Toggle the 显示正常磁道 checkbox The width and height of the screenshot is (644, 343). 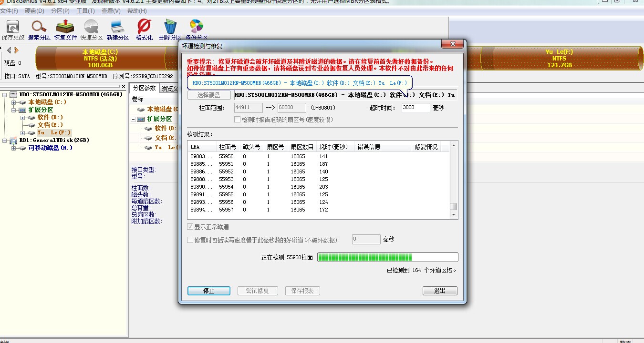(191, 227)
